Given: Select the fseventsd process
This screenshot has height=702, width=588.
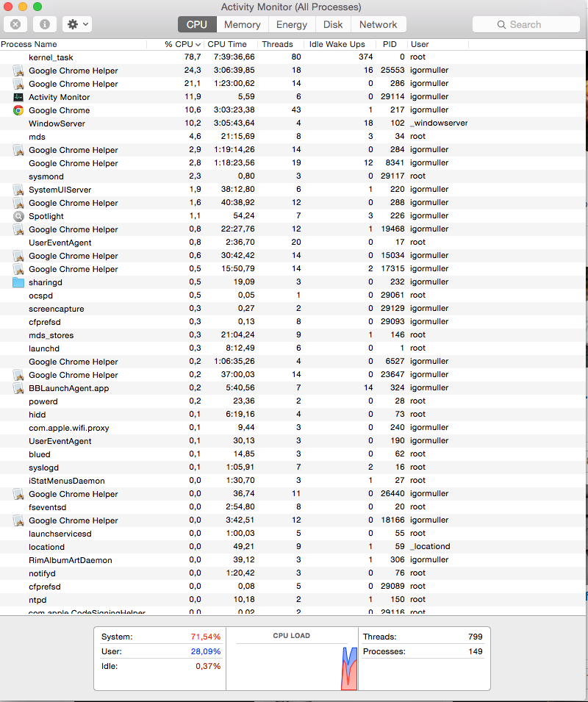Looking at the screenshot, I should point(293,506).
